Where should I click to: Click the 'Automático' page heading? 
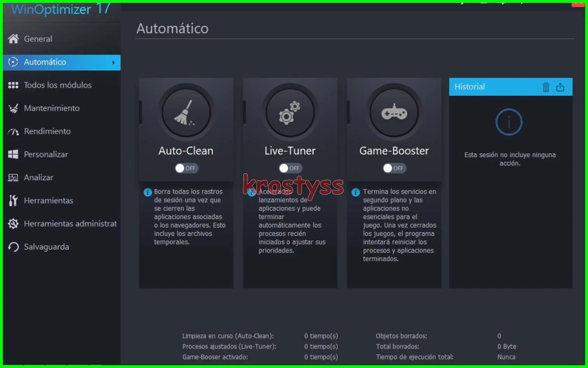(x=172, y=28)
